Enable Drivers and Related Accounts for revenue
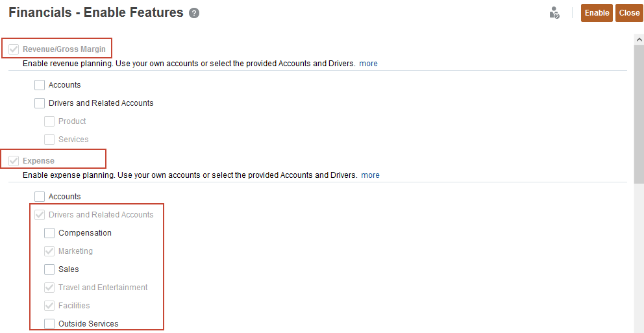644x333 pixels. pyautogui.click(x=40, y=103)
